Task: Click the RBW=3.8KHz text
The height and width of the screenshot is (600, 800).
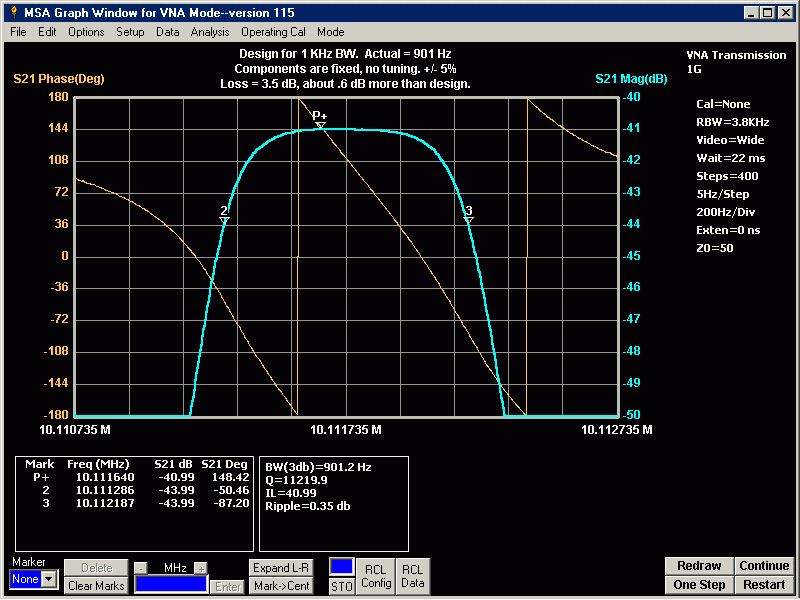Action: coord(733,122)
